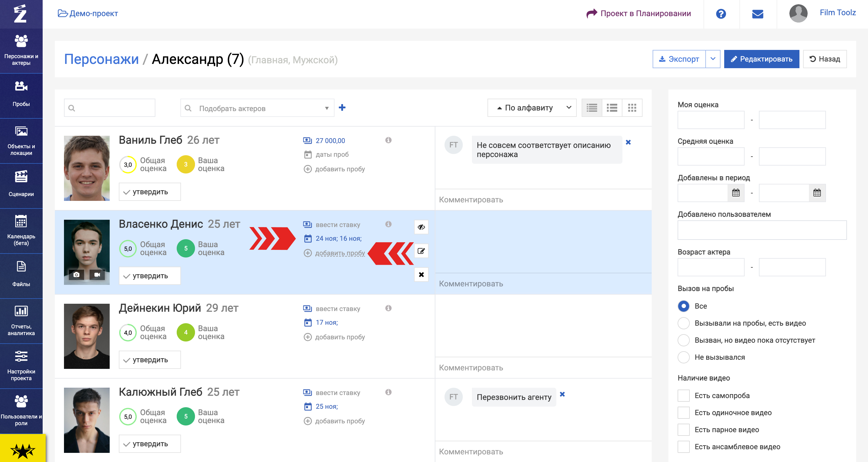Open 'Персонажи и актеры' sidebar section
868x462 pixels.
(x=21, y=51)
